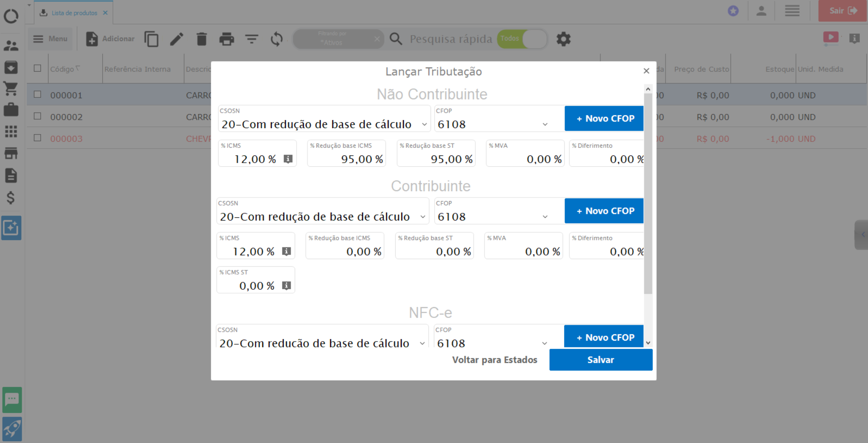Click the refresh sync icon
The height and width of the screenshot is (443, 868).
[x=277, y=39]
